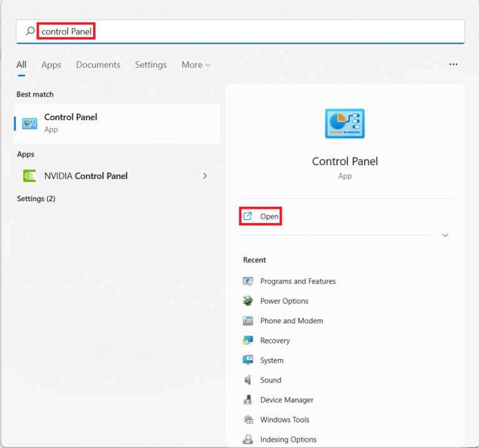Click the Programs and Features icon
The height and width of the screenshot is (448, 479).
click(x=248, y=281)
